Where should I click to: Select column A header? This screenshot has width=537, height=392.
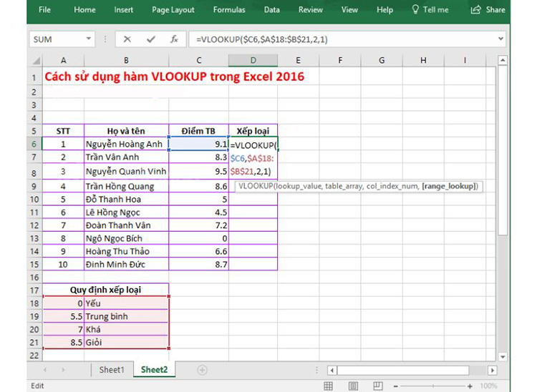(63, 61)
